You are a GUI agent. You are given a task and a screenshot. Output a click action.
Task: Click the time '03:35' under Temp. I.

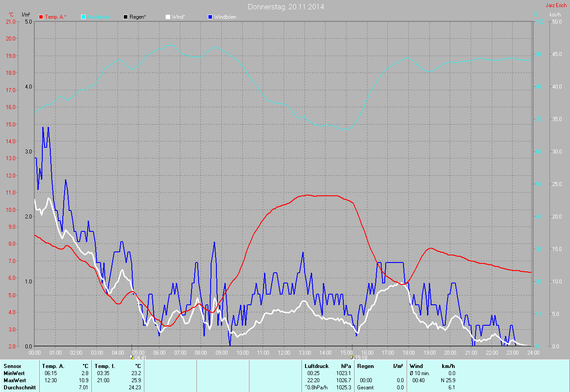tap(103, 373)
